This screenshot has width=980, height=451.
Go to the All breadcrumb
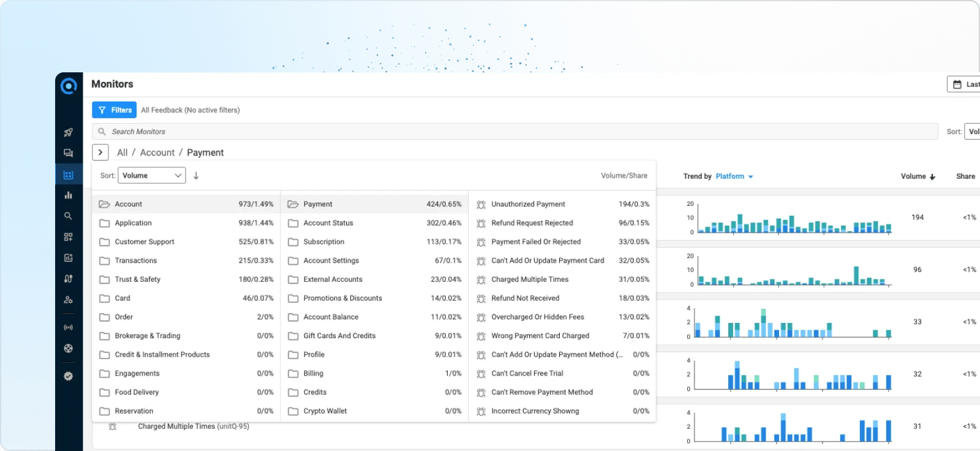click(x=123, y=153)
